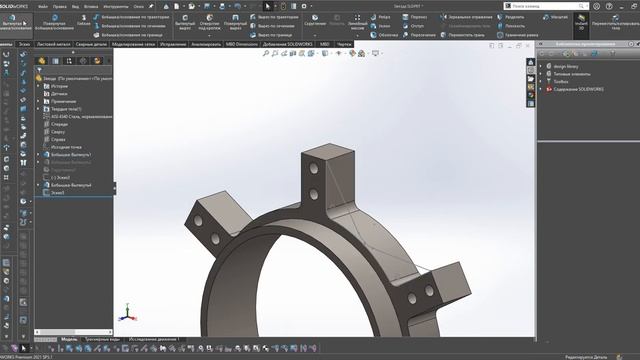The width and height of the screenshot is (640, 360).
Task: Select the Скругление fillet tool
Action: coord(315,20)
